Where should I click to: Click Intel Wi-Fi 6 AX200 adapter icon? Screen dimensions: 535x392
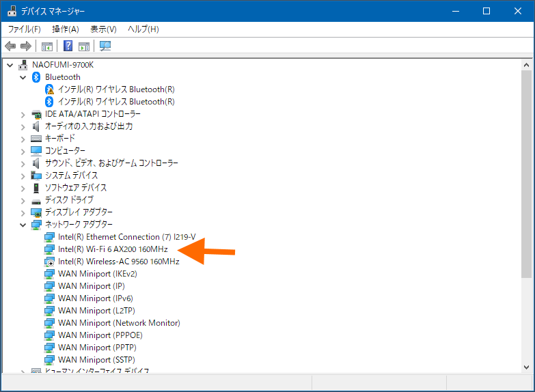coord(49,249)
